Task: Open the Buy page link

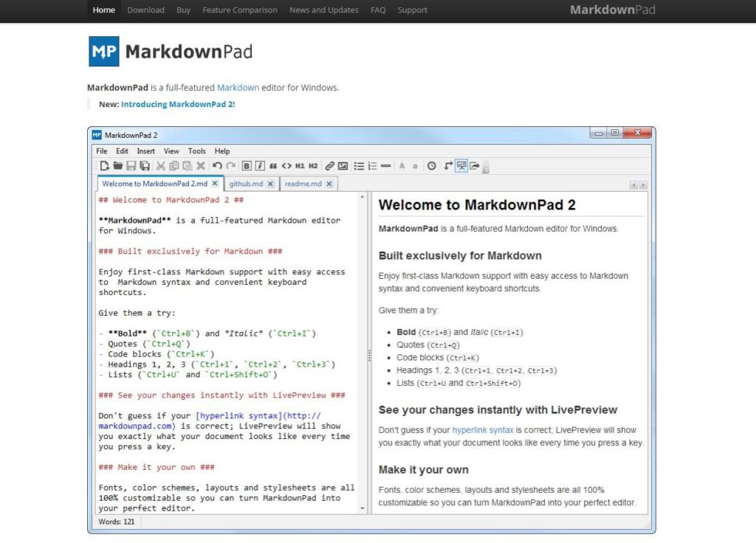Action: click(x=183, y=10)
